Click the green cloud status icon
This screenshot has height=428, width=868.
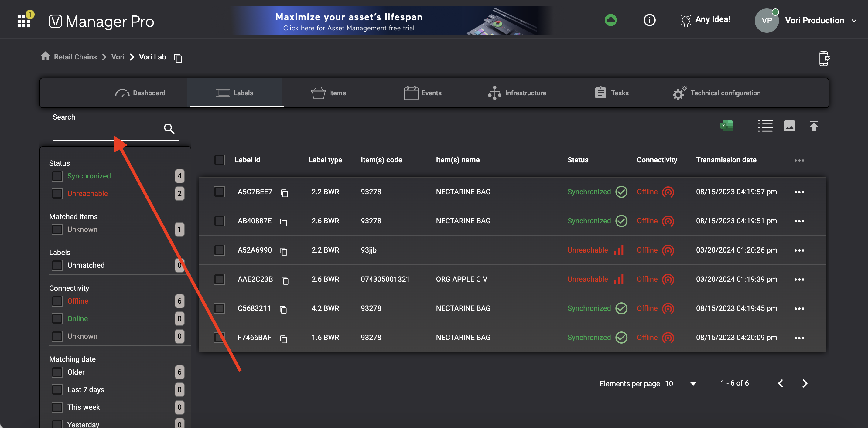(610, 20)
